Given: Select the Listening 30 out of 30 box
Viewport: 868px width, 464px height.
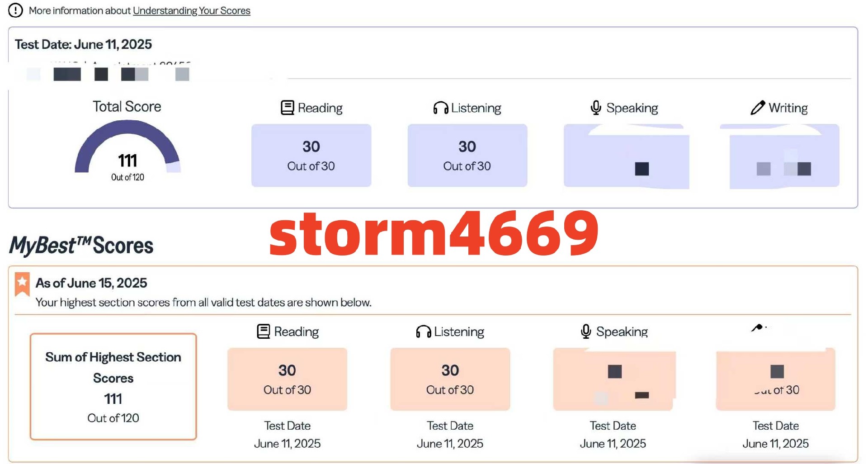Looking at the screenshot, I should [x=467, y=156].
